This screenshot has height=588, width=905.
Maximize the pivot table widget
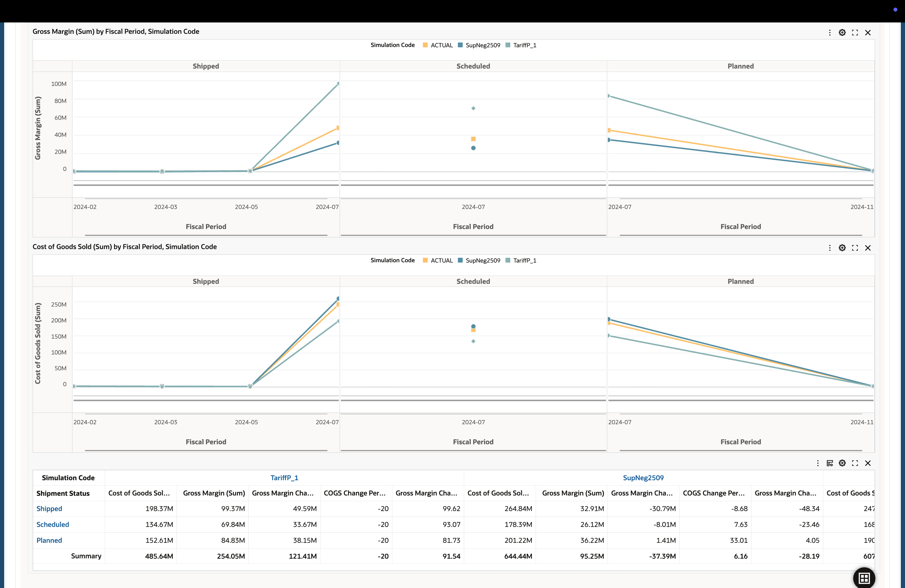(x=855, y=463)
